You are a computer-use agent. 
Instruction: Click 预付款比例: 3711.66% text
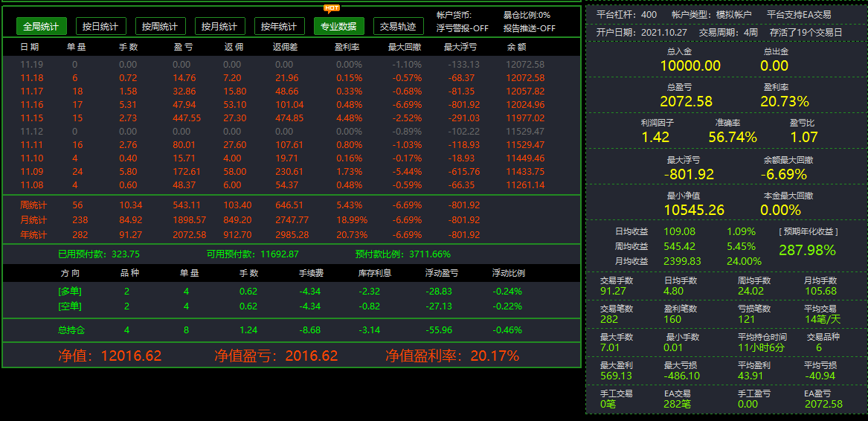[403, 255]
